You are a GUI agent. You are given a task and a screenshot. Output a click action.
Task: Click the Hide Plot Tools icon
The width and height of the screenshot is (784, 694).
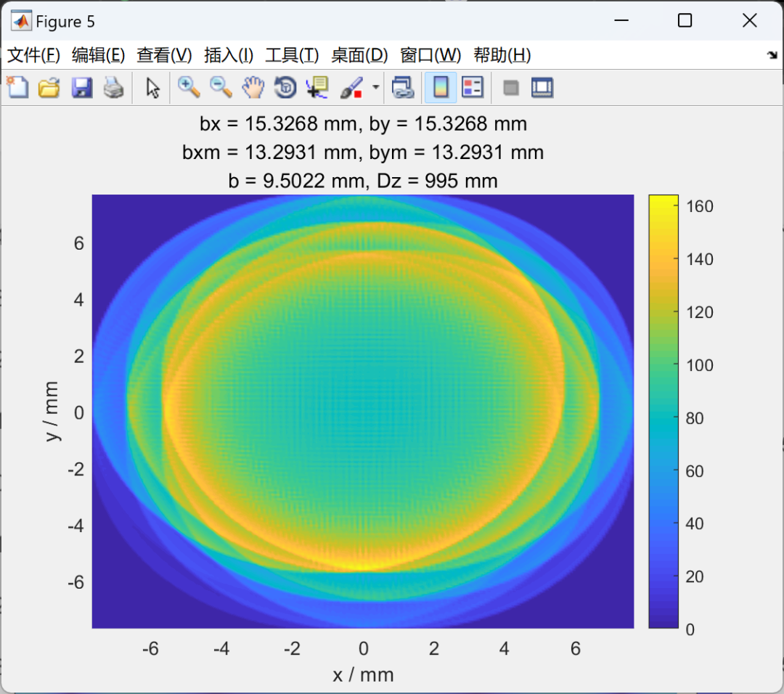tap(510, 88)
